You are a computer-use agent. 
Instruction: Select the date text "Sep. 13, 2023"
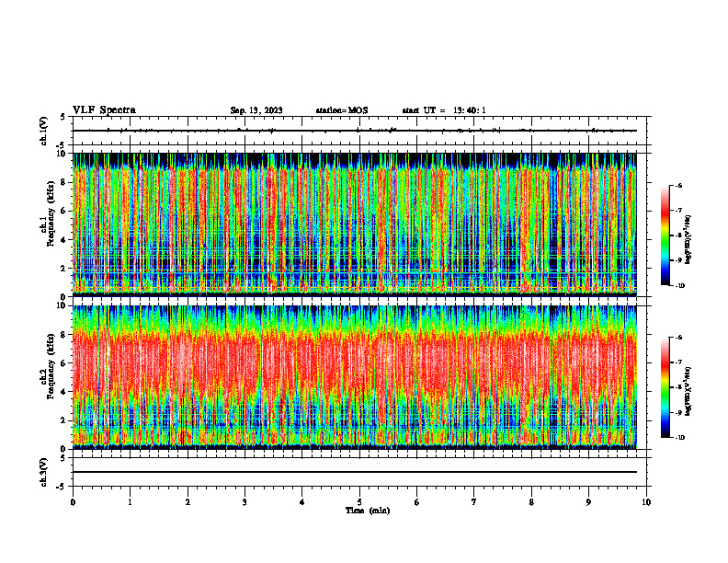click(256, 110)
